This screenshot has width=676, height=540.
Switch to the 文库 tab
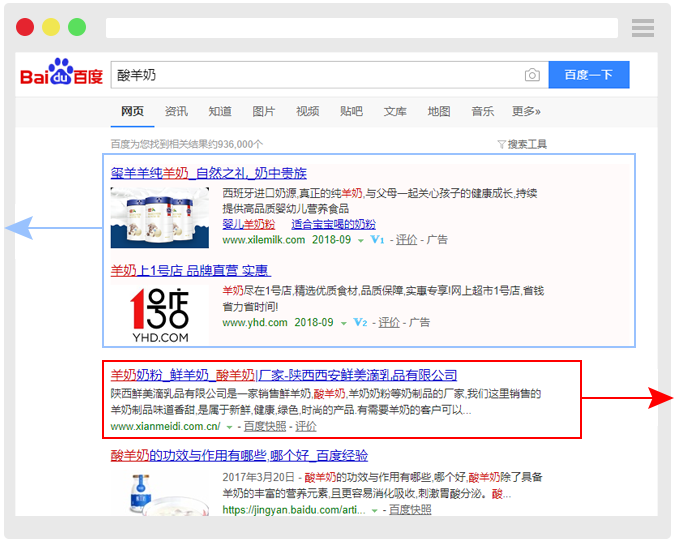click(x=395, y=112)
